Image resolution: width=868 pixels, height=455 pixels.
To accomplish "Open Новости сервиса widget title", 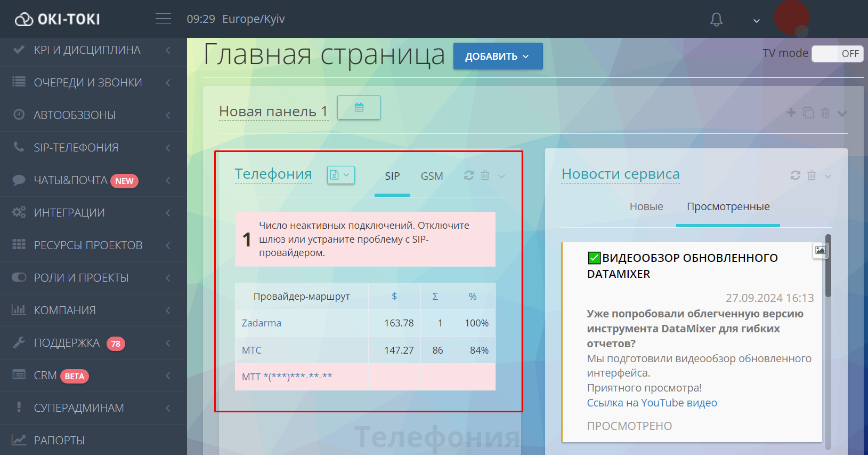I will pos(621,174).
